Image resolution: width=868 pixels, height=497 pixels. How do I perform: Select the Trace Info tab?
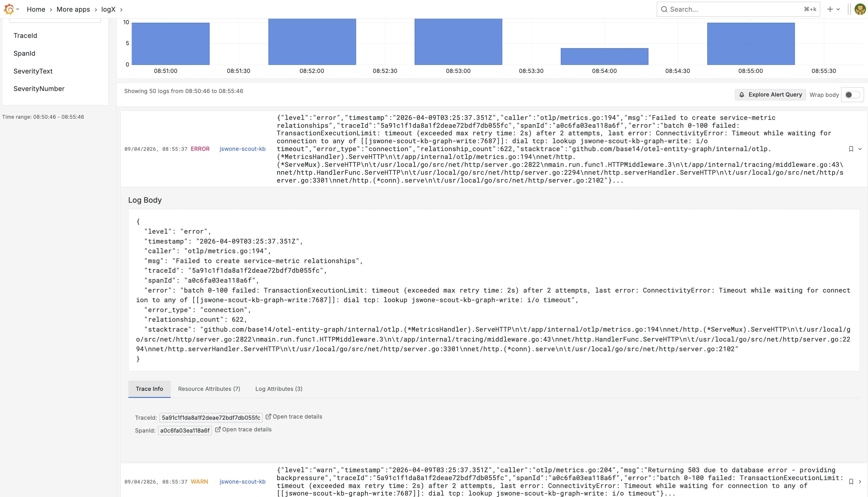[x=149, y=389]
